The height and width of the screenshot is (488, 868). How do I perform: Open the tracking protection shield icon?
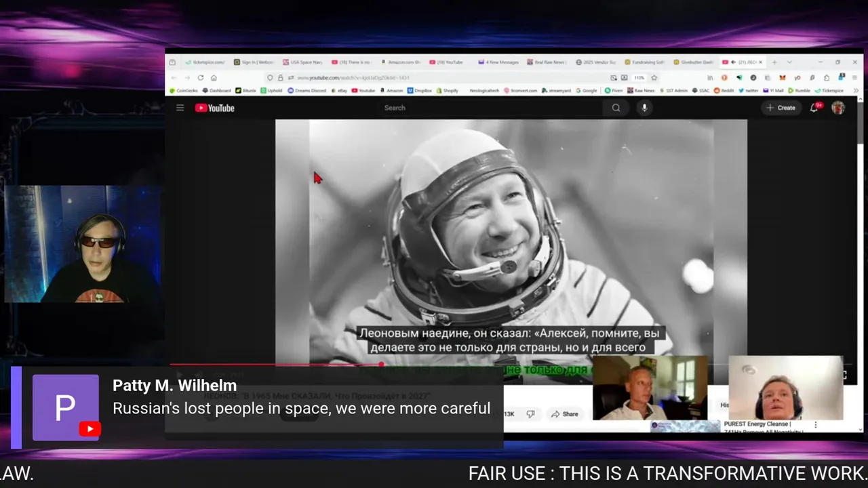pos(270,78)
